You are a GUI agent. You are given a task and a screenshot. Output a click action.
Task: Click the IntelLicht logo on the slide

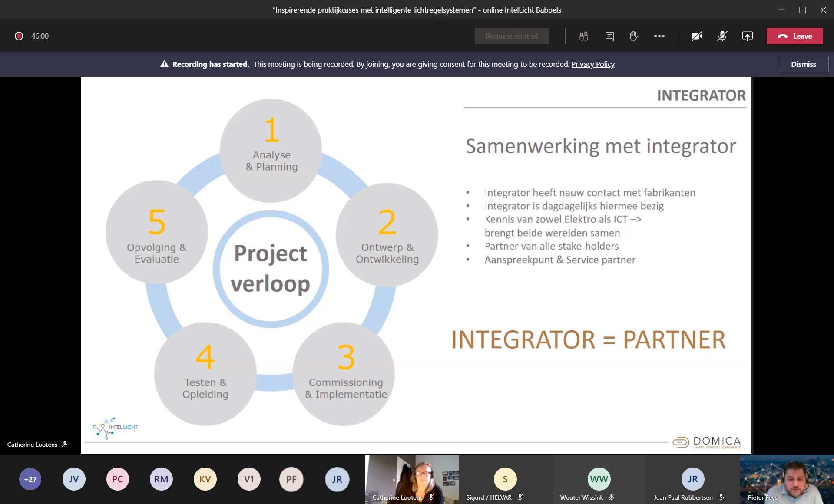(x=115, y=428)
